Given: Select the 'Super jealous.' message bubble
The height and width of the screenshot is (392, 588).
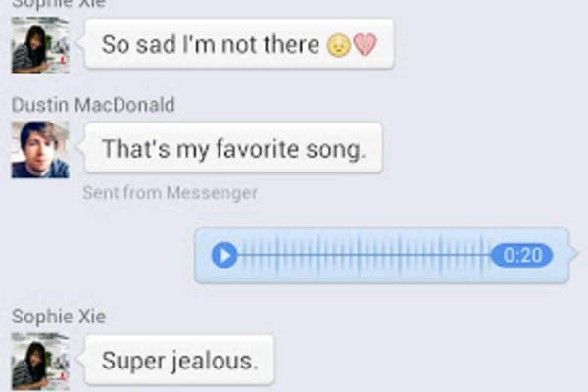Looking at the screenshot, I should (x=179, y=360).
